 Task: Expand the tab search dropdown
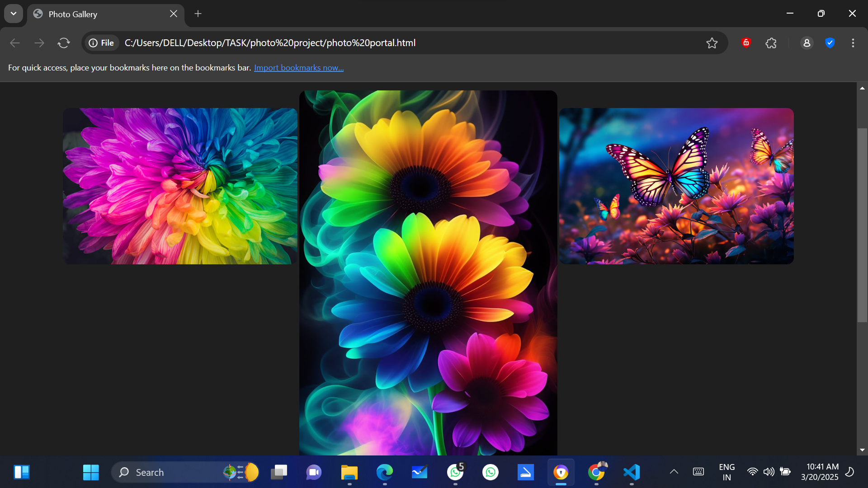click(x=14, y=14)
